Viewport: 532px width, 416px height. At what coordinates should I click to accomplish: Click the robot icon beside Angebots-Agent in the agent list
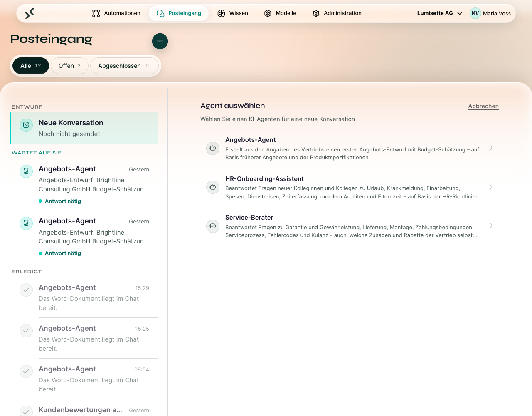[213, 148]
